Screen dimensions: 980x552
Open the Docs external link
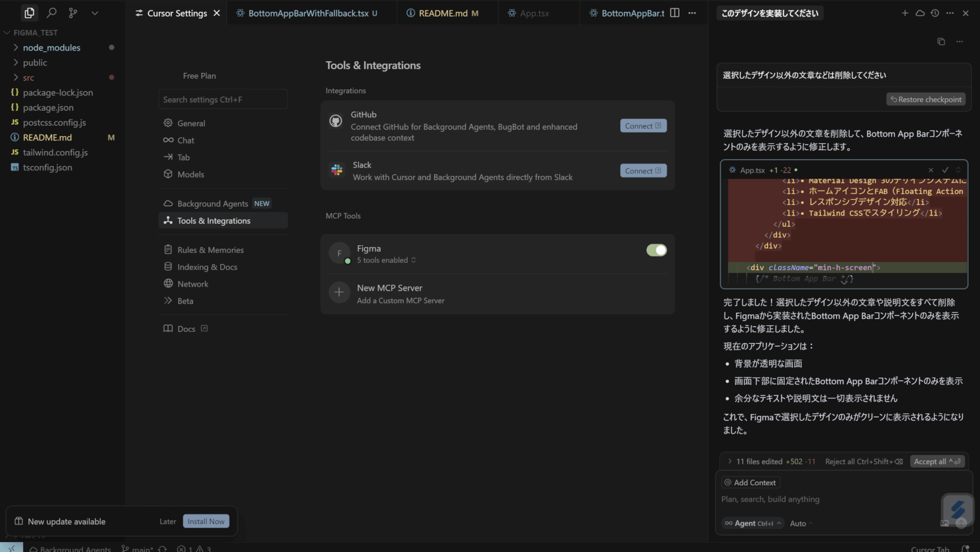click(x=186, y=329)
